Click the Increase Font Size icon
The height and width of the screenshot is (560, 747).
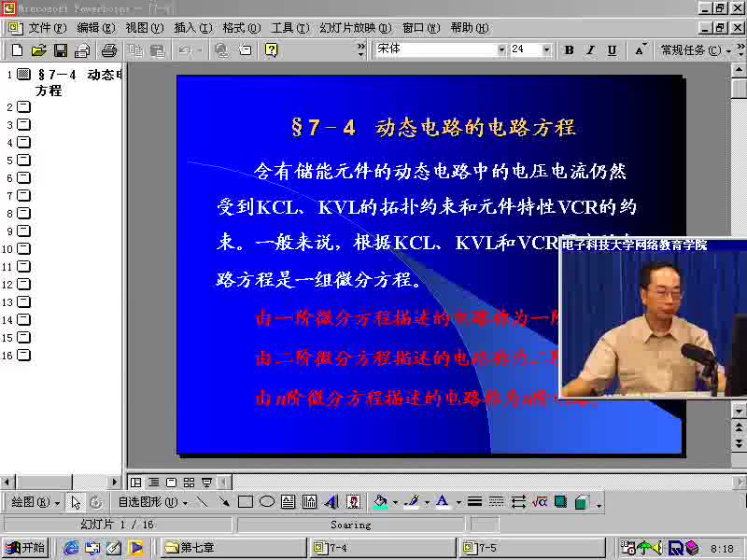pyautogui.click(x=640, y=50)
